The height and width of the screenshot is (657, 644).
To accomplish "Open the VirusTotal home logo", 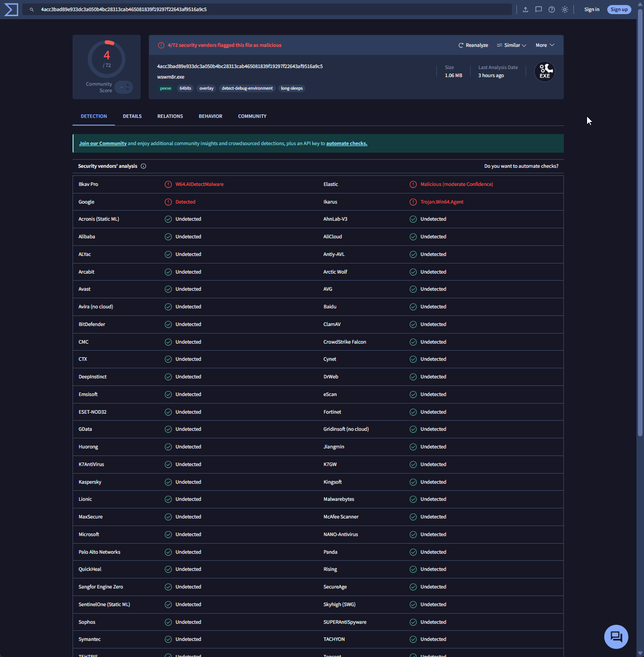I will 11,10.
